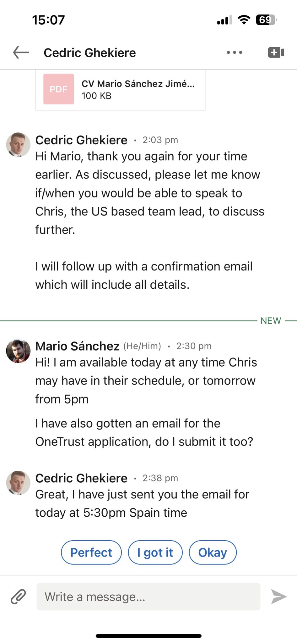Tap Mario Sánchez's profile picture
Screen dimensions: 297x644
coord(18,351)
